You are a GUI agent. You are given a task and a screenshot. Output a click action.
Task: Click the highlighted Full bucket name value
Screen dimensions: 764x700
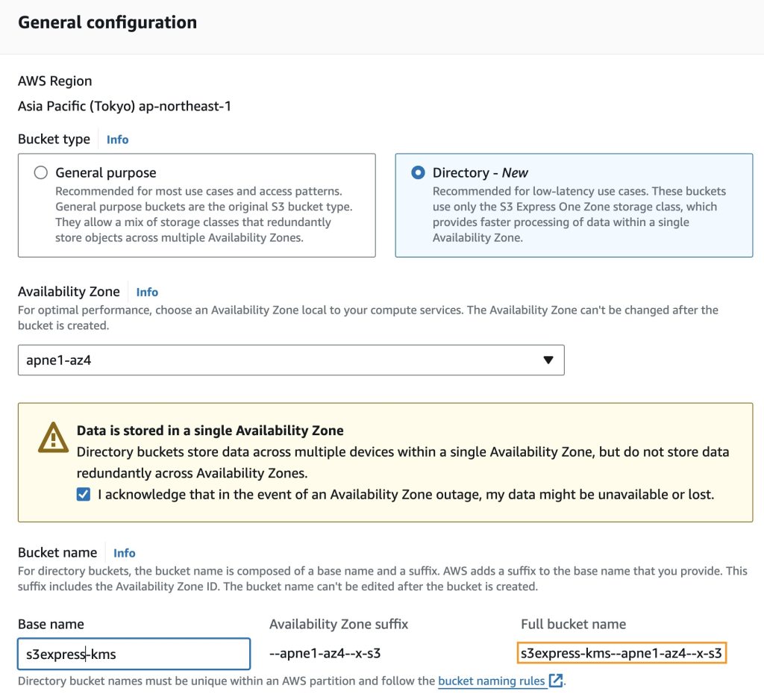621,654
